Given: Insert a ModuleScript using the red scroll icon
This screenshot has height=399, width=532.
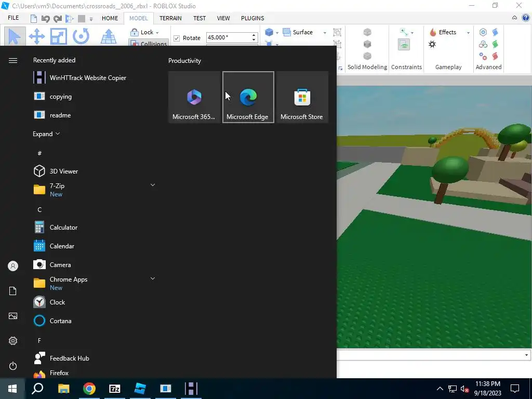Looking at the screenshot, I should pos(495,56).
